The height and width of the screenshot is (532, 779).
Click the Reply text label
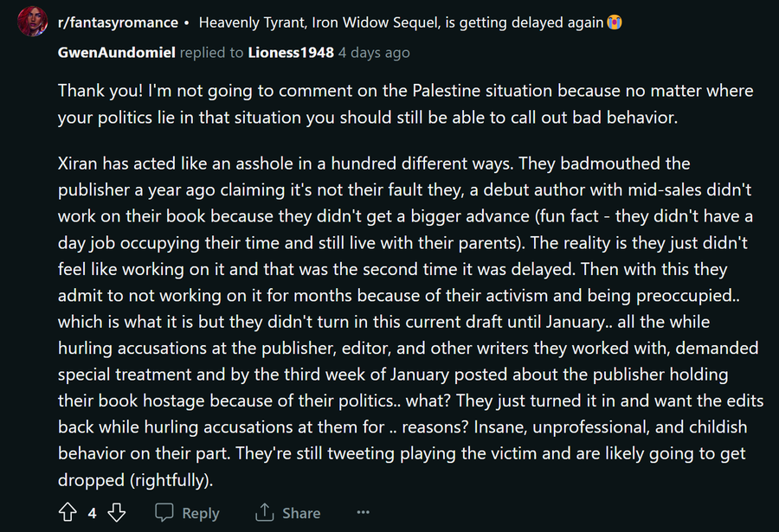201,513
